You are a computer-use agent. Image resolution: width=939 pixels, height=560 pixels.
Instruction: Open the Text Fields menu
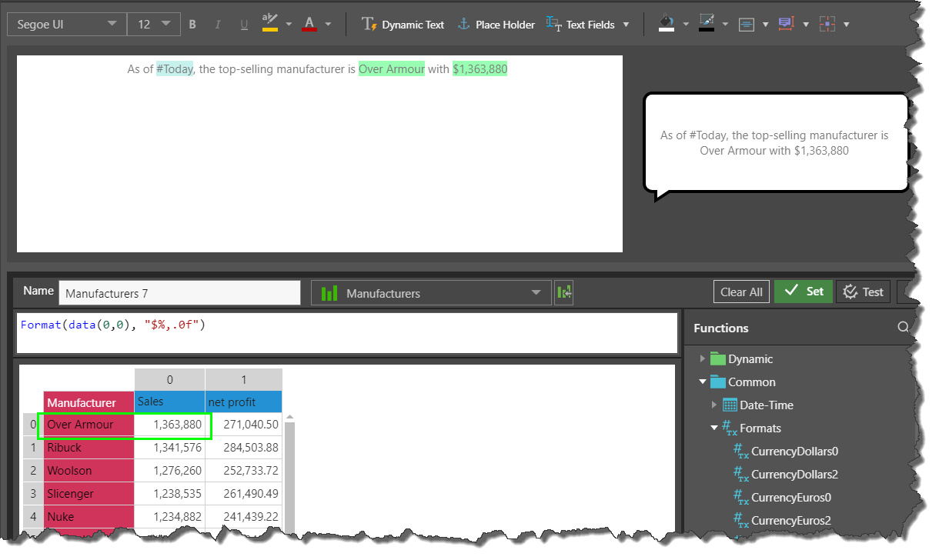pos(587,25)
